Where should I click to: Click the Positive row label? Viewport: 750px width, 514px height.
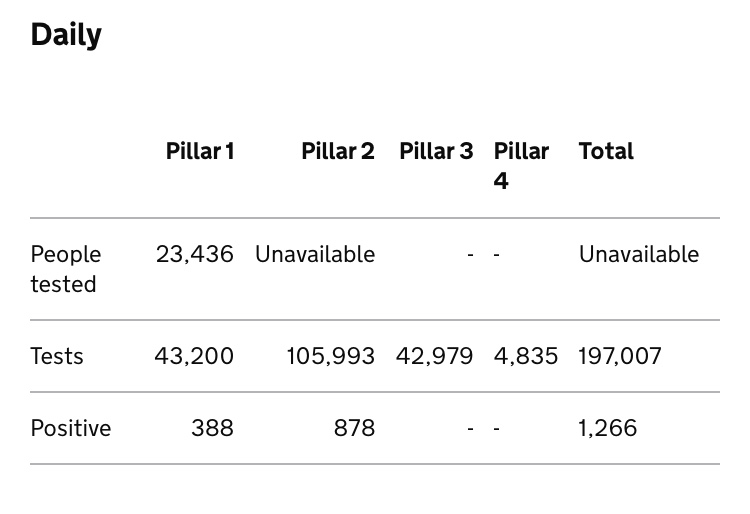click(71, 428)
